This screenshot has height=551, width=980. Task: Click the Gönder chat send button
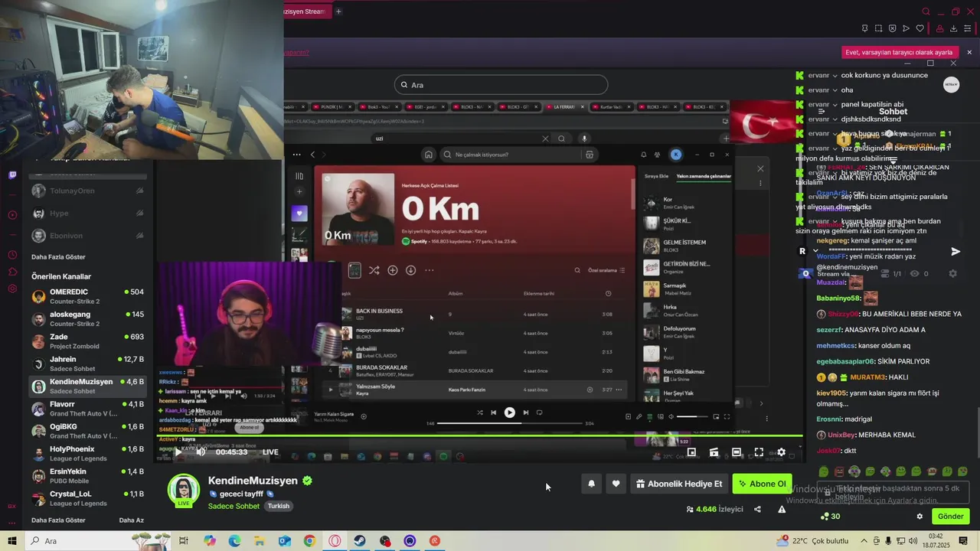950,516
